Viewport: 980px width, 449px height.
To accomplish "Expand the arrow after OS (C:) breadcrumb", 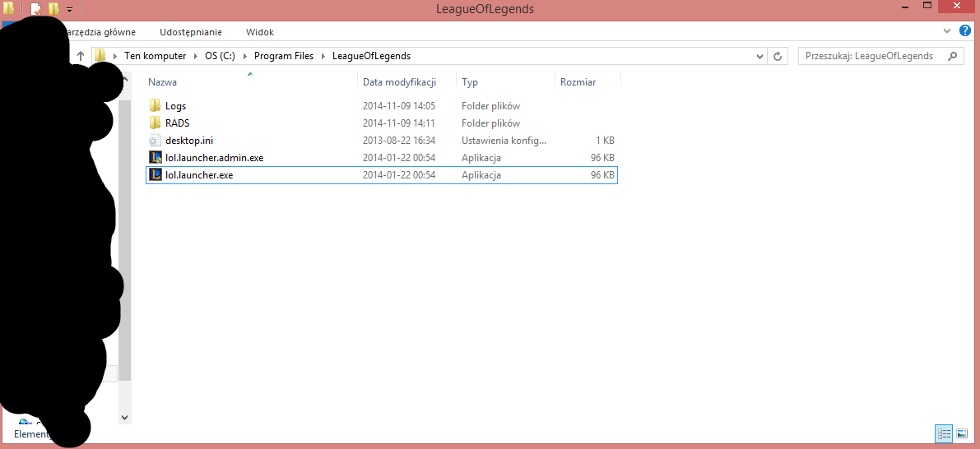I will coord(244,56).
